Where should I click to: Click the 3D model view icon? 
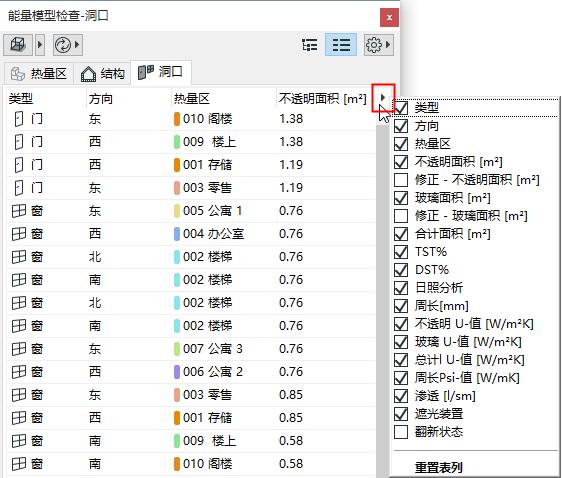[18, 45]
